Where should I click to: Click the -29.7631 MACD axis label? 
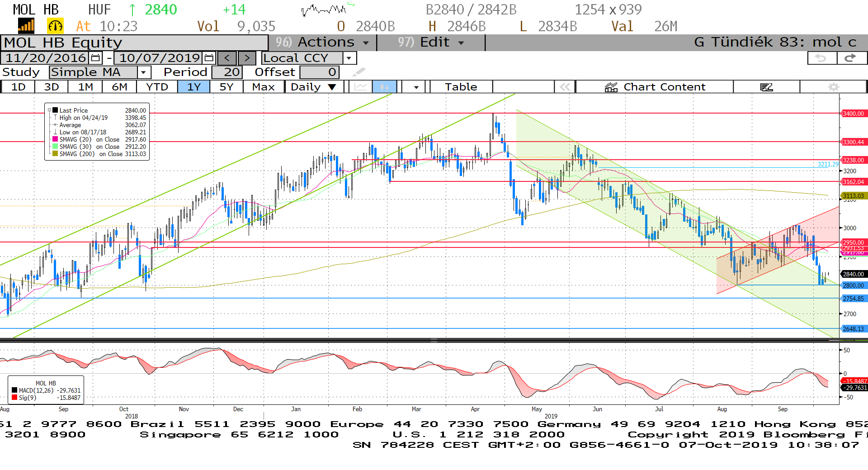(854, 388)
